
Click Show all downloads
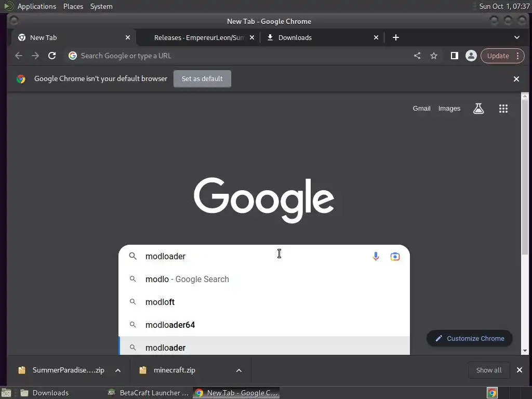coord(488,370)
